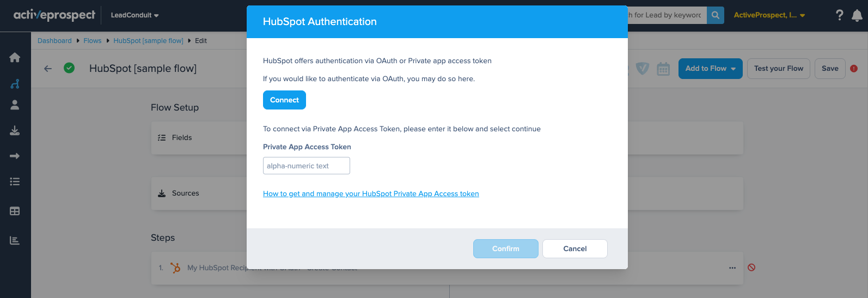
Task: Click the Private App Access Token field
Action: [306, 166]
